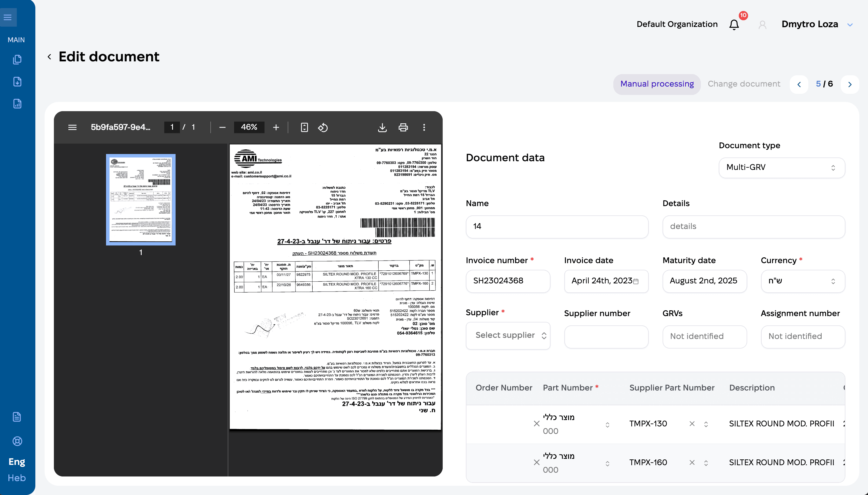868x495 pixels.
Task: Zoom out on PDF viewer
Action: coord(222,127)
